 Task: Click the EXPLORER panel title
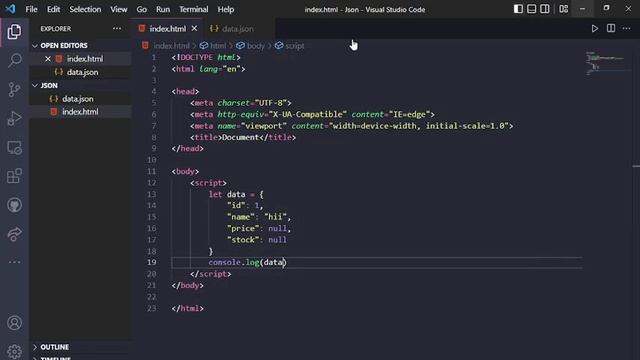coord(56,29)
